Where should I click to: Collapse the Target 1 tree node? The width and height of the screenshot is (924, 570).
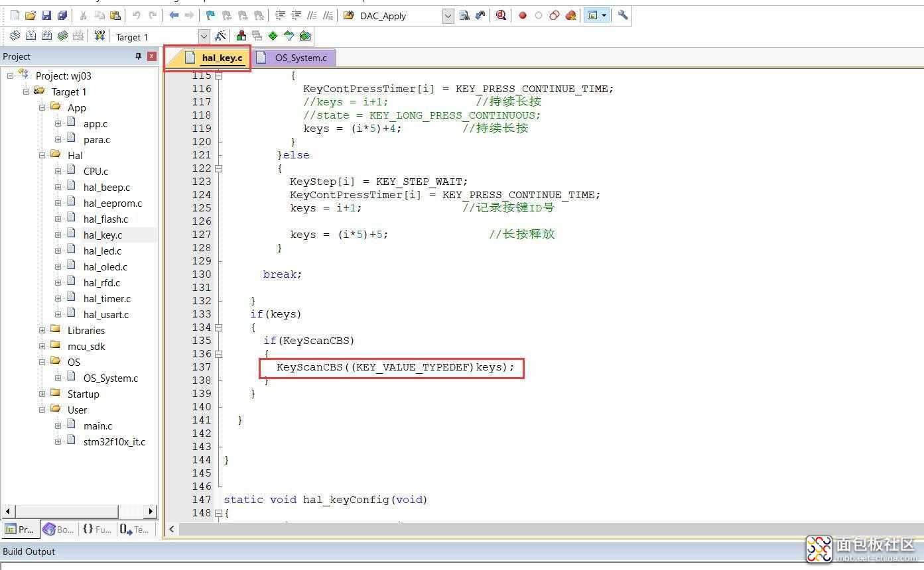coord(26,91)
